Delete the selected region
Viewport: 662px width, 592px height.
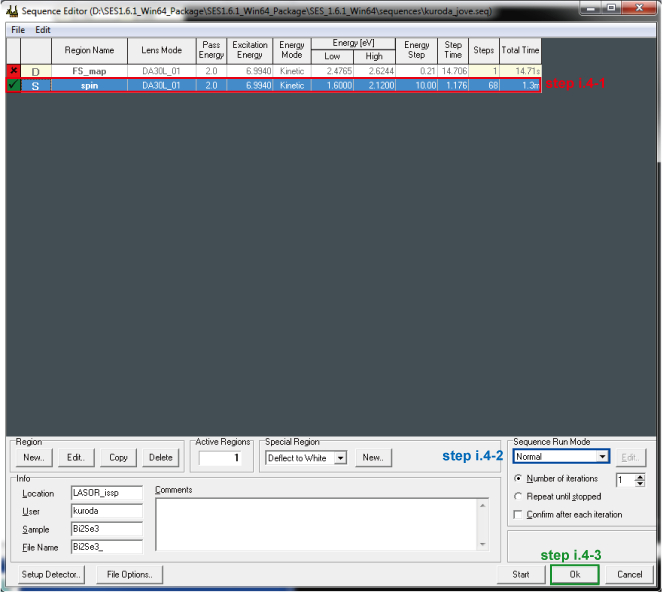pyautogui.click(x=161, y=458)
